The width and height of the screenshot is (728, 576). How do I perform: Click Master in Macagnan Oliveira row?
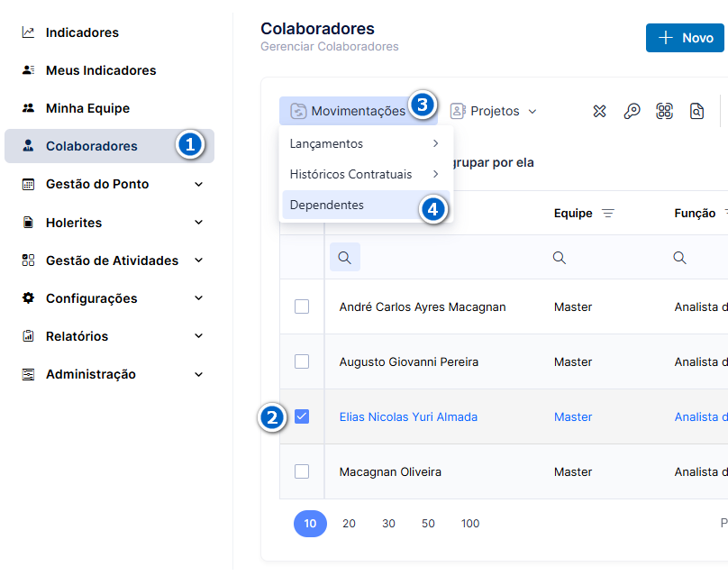pyautogui.click(x=573, y=472)
